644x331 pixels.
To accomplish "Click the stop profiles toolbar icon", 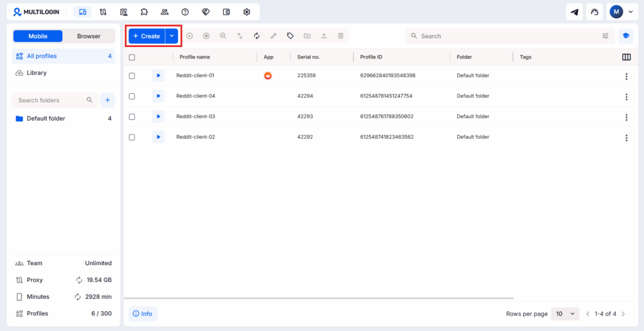I will tap(206, 36).
